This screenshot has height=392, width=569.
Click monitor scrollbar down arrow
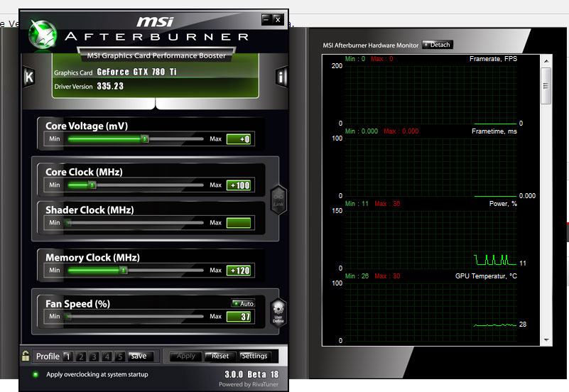pos(546,340)
